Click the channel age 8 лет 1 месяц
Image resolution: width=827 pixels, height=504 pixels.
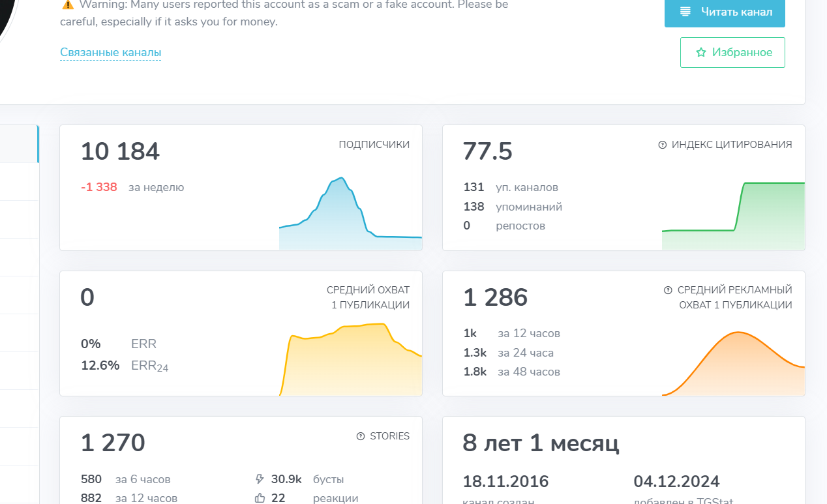[x=541, y=443]
